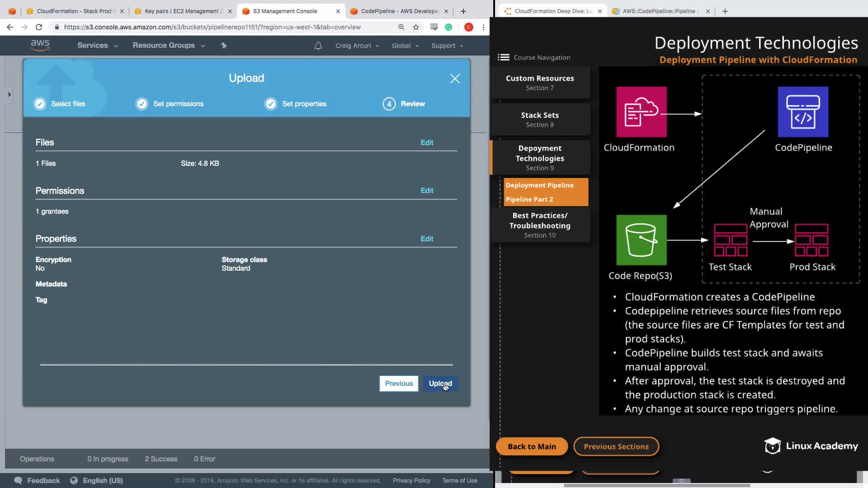Click the pin shortcuts icon in AWS navbar
This screenshot has width=868, height=488.
click(224, 46)
